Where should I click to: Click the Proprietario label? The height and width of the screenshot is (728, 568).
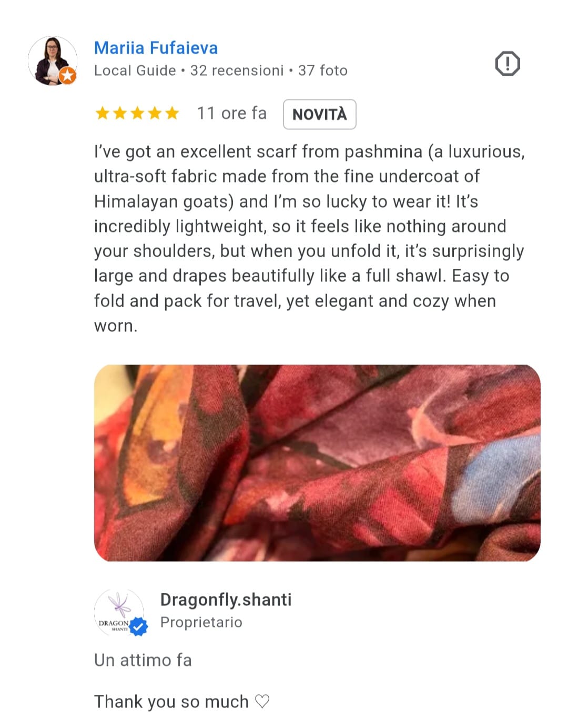201,622
